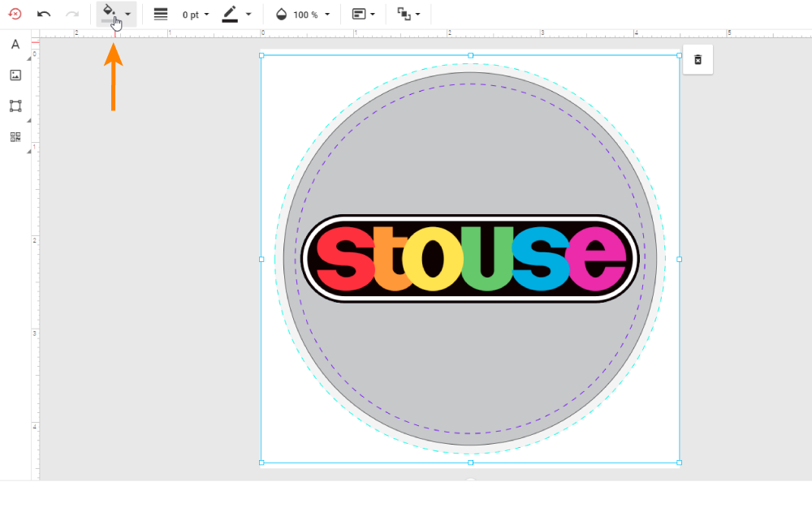Click the top-left selection handle
This screenshot has width=812, height=512.
click(261, 55)
